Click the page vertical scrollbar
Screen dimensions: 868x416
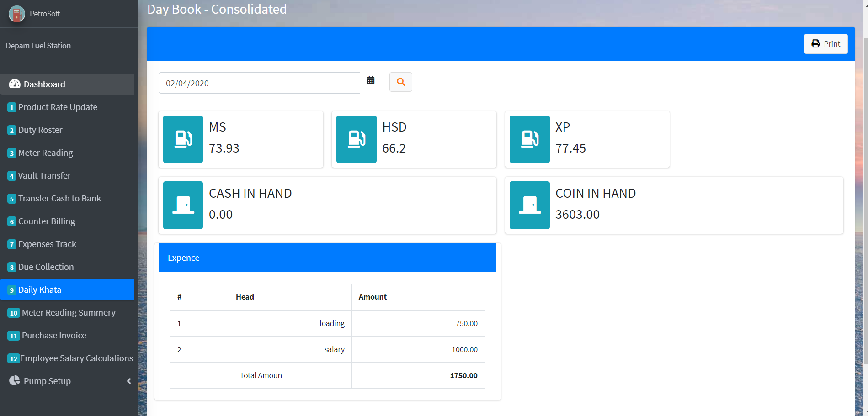[x=866, y=201]
